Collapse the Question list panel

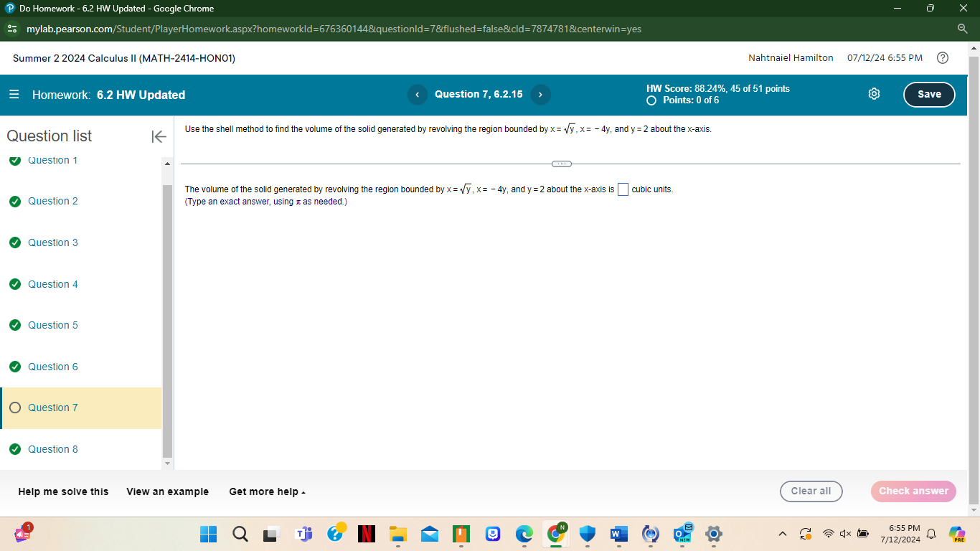click(x=159, y=136)
